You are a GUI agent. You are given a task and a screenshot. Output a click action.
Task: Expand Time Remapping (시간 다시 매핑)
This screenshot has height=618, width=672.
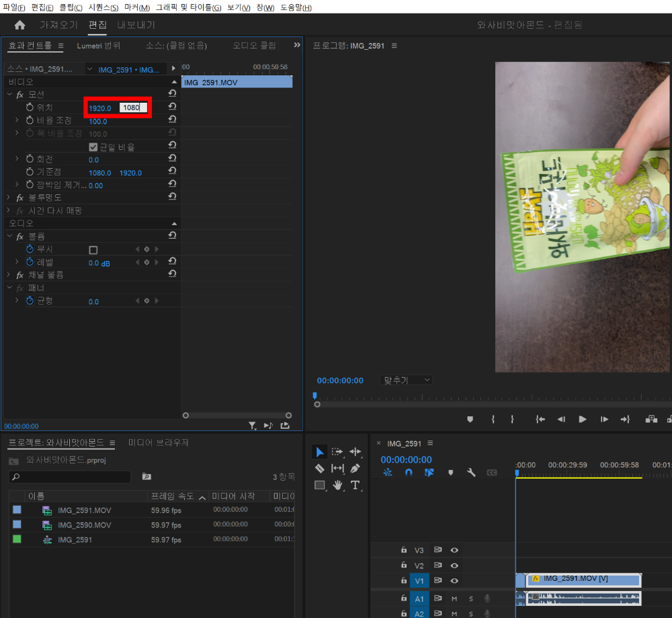(x=9, y=210)
